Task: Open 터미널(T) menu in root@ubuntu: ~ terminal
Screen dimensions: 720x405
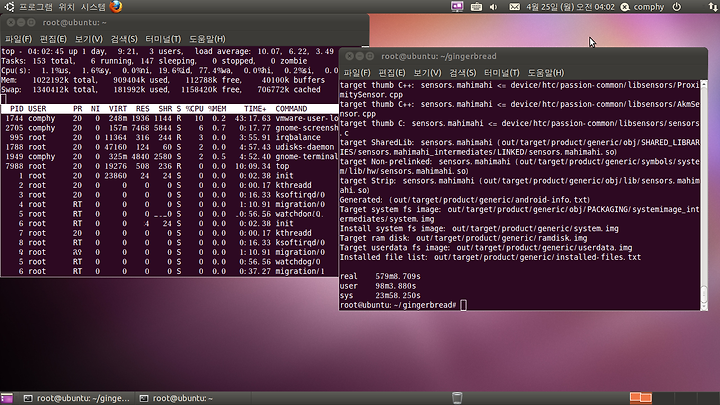Action: 163,39
